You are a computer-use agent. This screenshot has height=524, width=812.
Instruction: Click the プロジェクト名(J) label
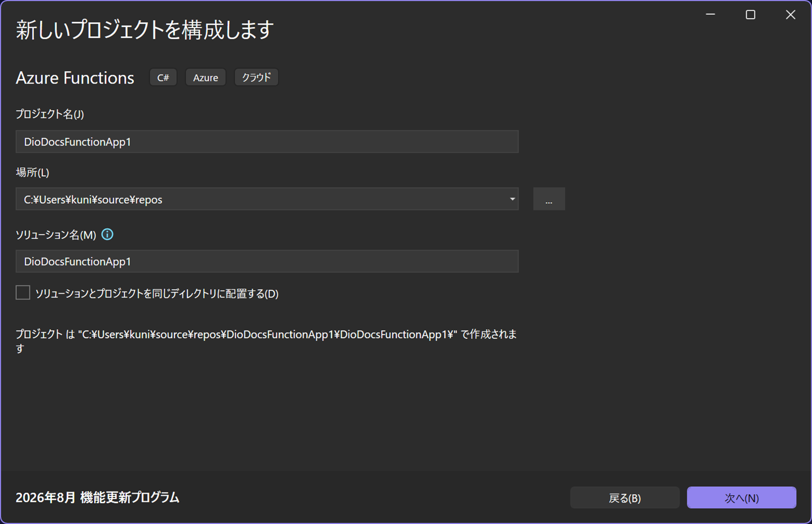tap(50, 114)
